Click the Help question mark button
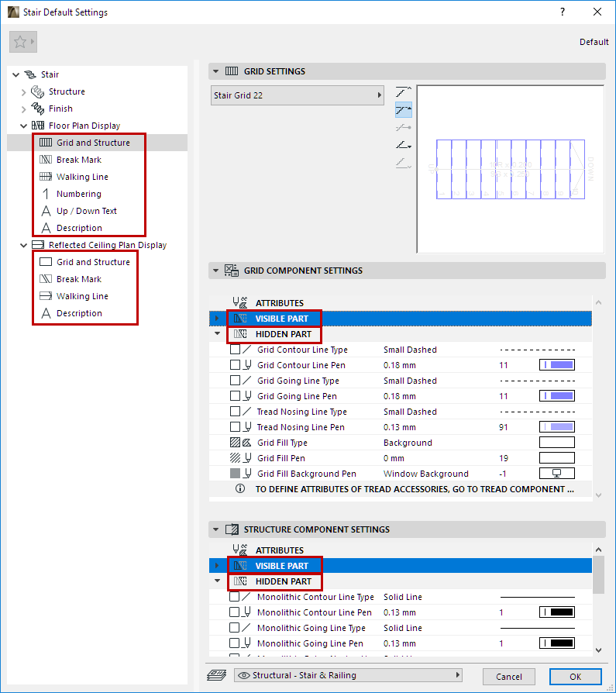The height and width of the screenshot is (693, 616). tap(563, 12)
